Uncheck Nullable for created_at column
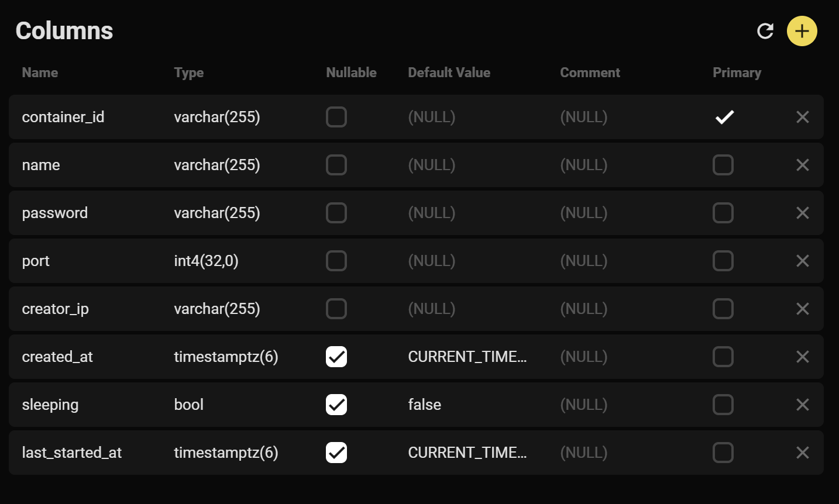 point(336,357)
